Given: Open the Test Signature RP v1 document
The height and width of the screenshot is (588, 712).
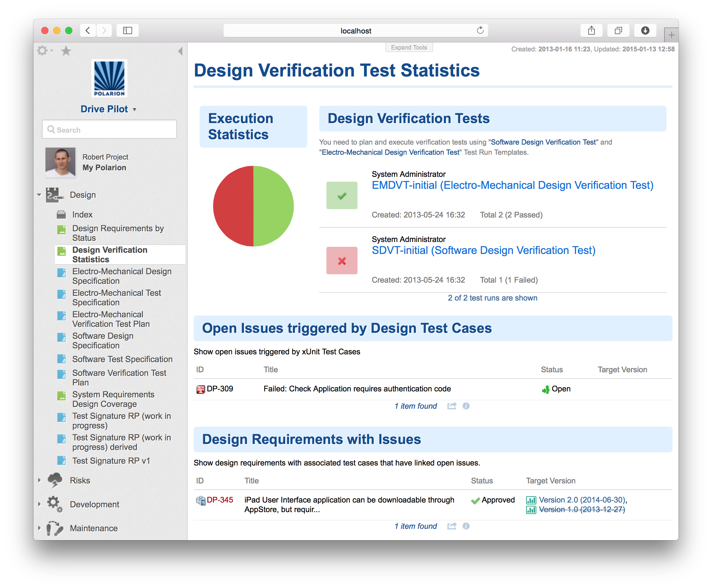Looking at the screenshot, I should tap(111, 460).
